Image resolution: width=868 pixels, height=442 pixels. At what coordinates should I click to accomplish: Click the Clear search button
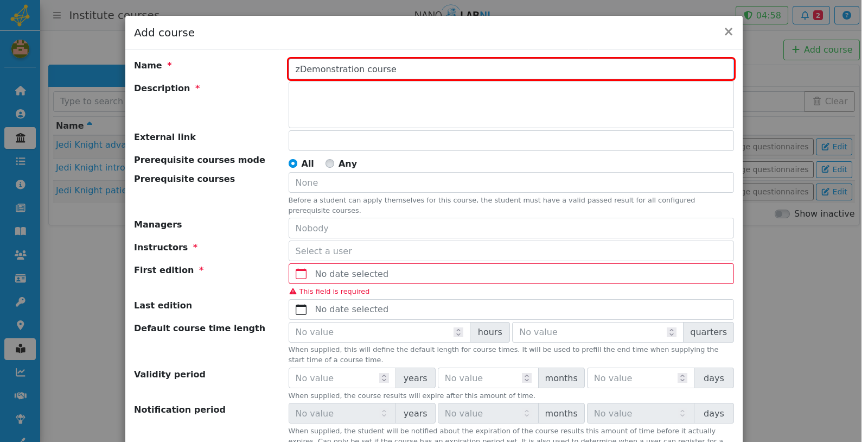click(x=829, y=102)
